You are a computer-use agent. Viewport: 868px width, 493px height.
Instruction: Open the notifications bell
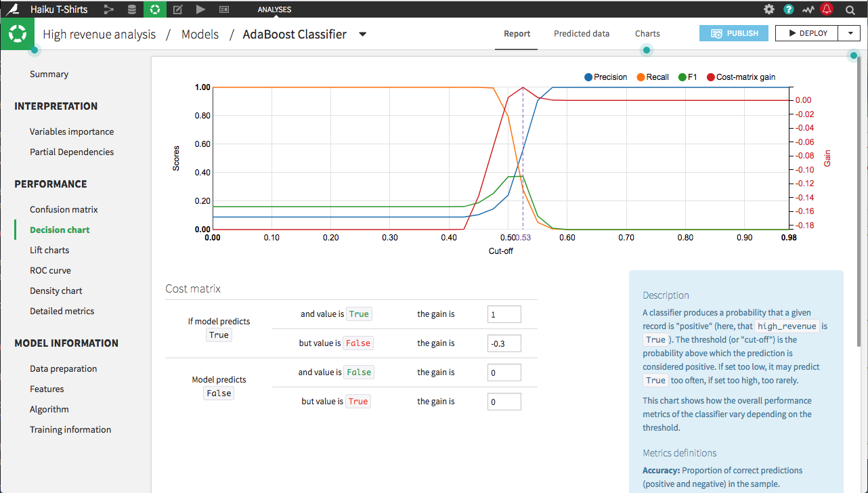827,9
